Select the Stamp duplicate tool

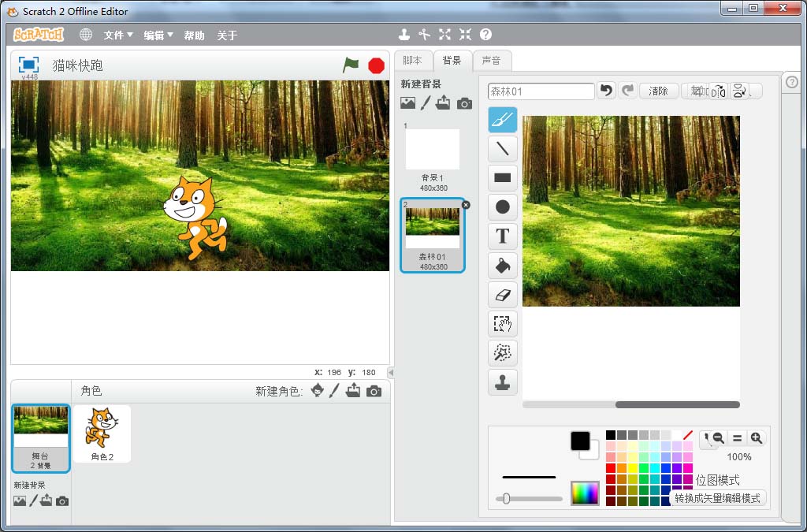click(503, 382)
